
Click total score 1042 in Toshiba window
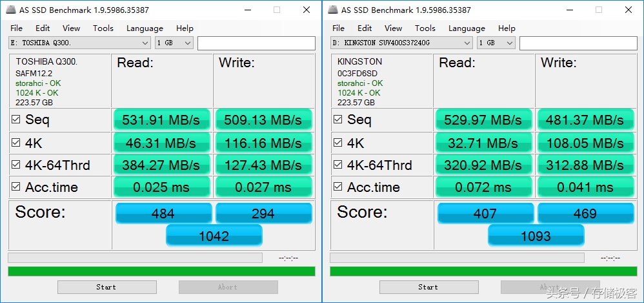pos(214,236)
